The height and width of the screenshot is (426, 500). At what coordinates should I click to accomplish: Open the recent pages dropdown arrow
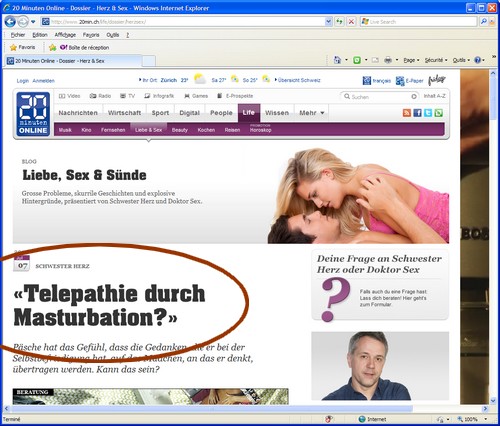[x=33, y=22]
